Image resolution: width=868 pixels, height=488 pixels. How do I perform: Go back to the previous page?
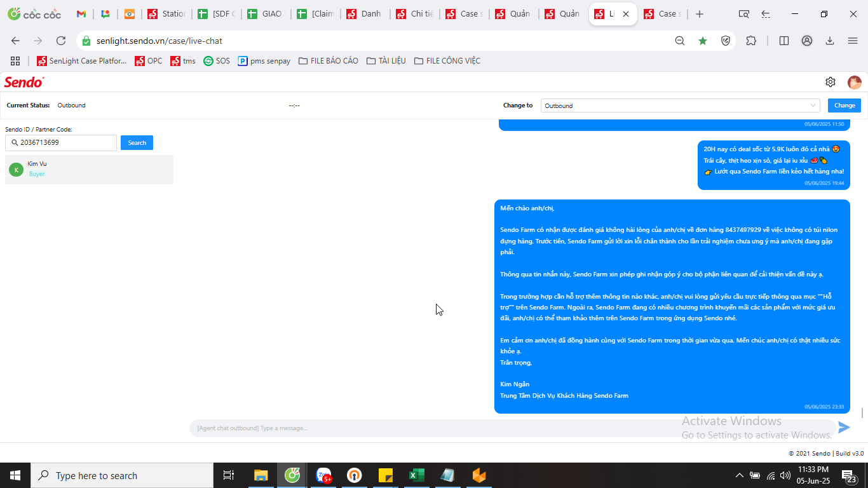[x=15, y=41]
